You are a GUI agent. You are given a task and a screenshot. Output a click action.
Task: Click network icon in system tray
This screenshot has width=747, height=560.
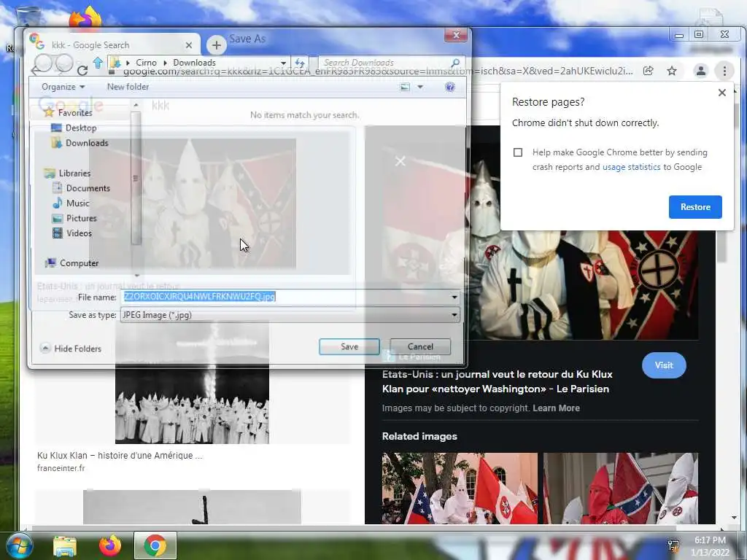(x=673, y=545)
